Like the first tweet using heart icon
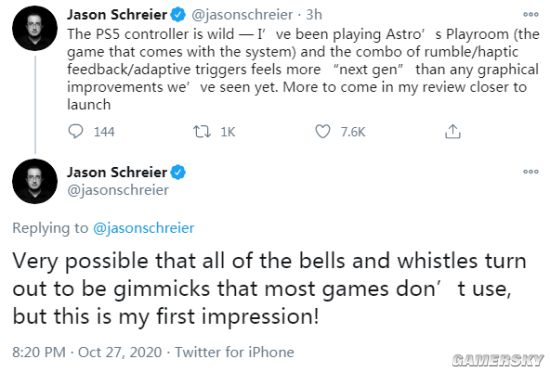550x372 pixels. click(x=323, y=132)
